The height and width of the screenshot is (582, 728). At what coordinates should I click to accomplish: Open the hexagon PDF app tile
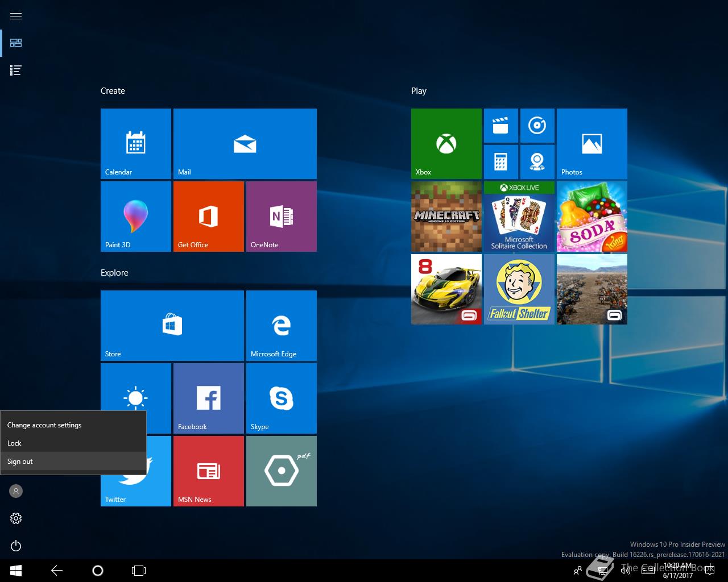(x=282, y=471)
